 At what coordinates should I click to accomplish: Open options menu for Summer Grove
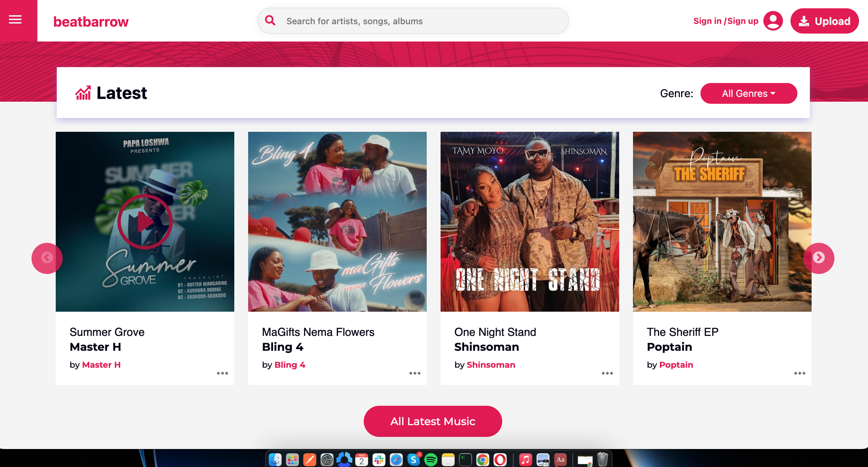[x=222, y=373]
